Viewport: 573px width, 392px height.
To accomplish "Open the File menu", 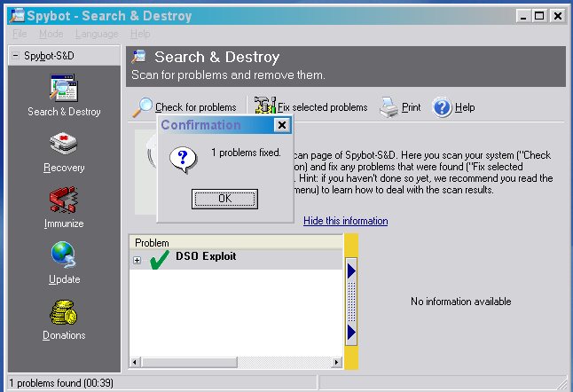I will click(20, 34).
